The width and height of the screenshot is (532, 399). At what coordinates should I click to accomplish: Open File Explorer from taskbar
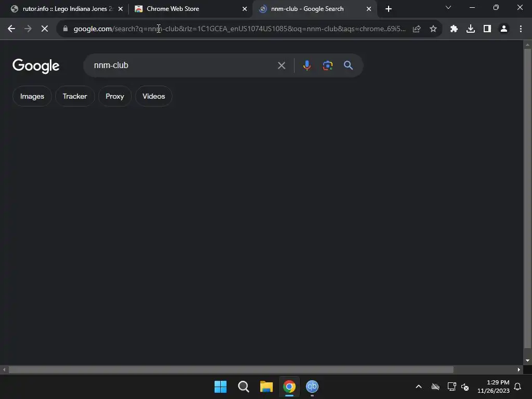267,387
